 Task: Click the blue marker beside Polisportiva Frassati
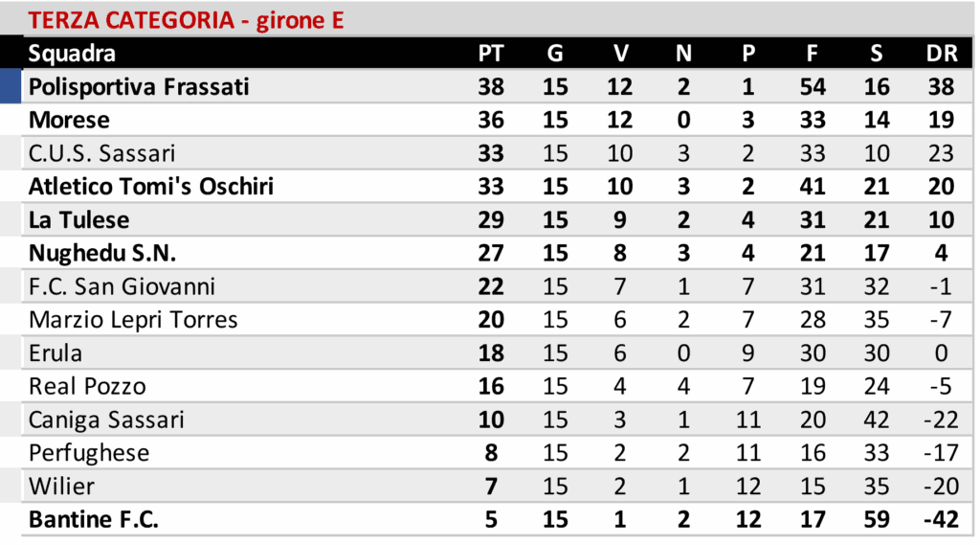(x=10, y=86)
